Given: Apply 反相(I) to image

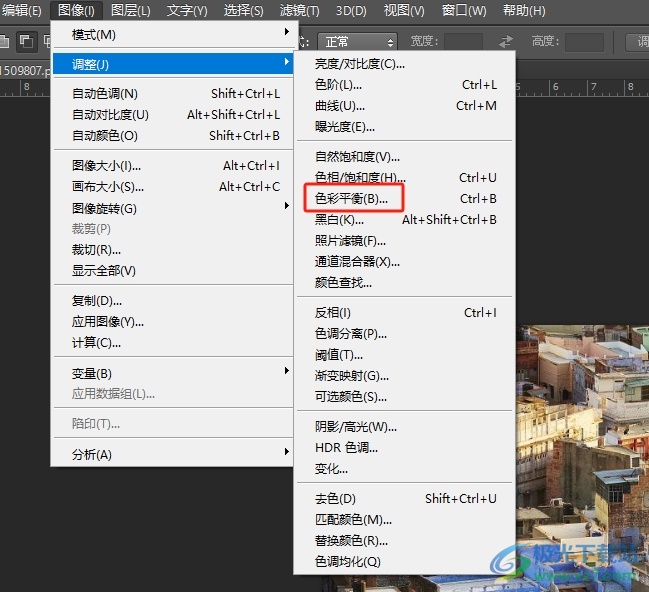Looking at the screenshot, I should [405, 313].
